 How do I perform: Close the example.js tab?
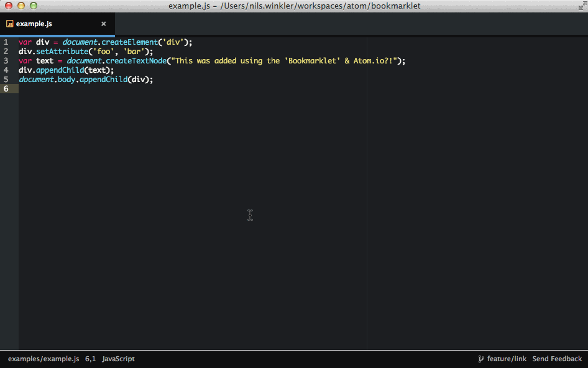click(104, 24)
